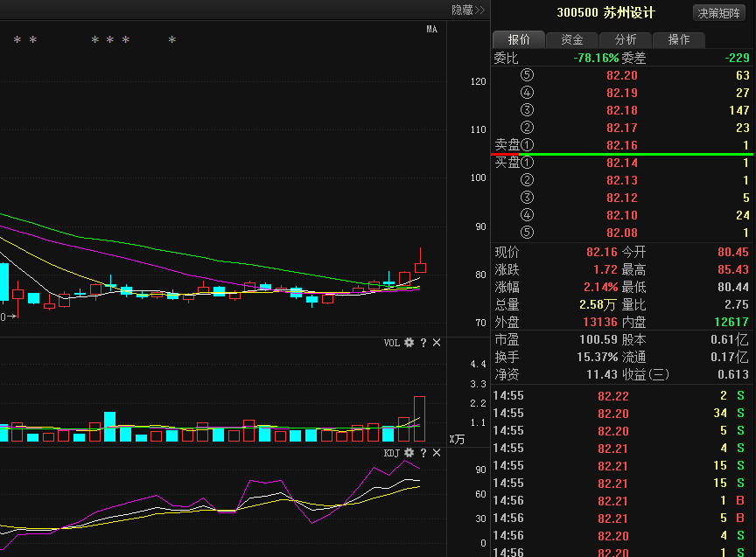Click the 委差 value -229

pyautogui.click(x=738, y=58)
